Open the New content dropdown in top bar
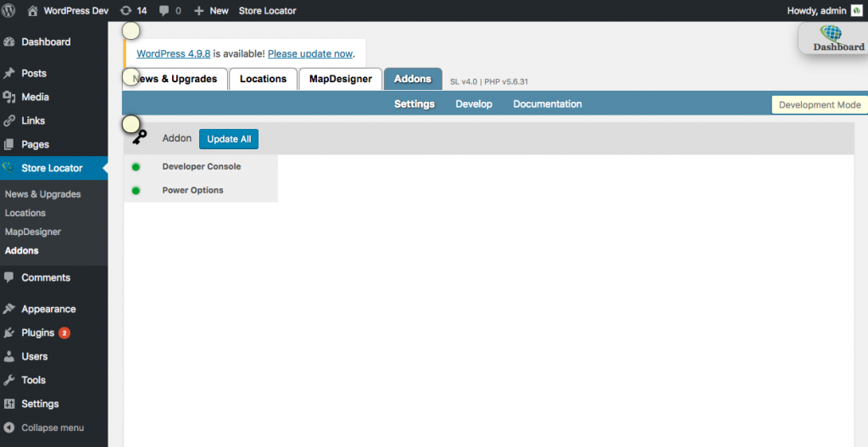 [x=211, y=11]
